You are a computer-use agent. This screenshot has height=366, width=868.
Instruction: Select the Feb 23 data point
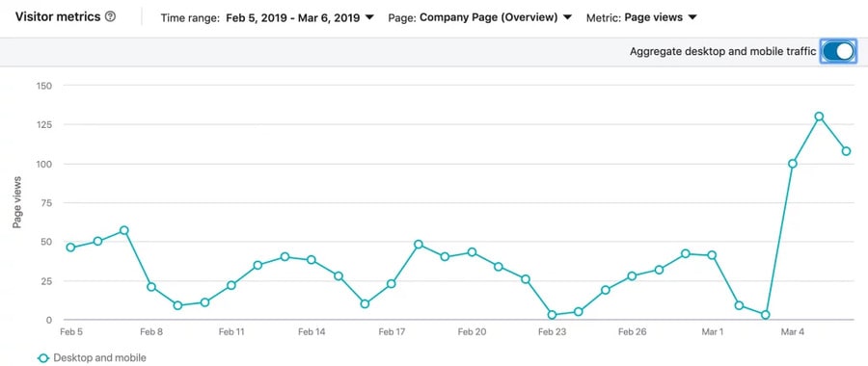[x=552, y=315]
